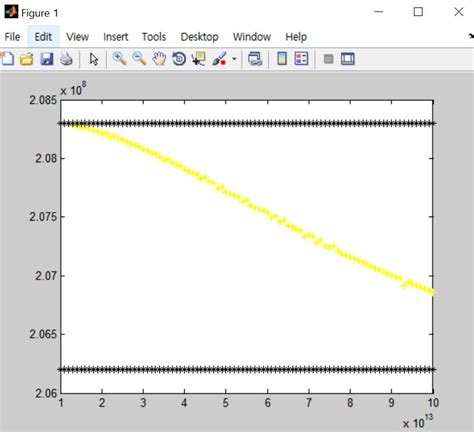This screenshot has height=432, width=474.
Task: Click the dock figure arrow in the menu bar
Action: tap(471, 36)
